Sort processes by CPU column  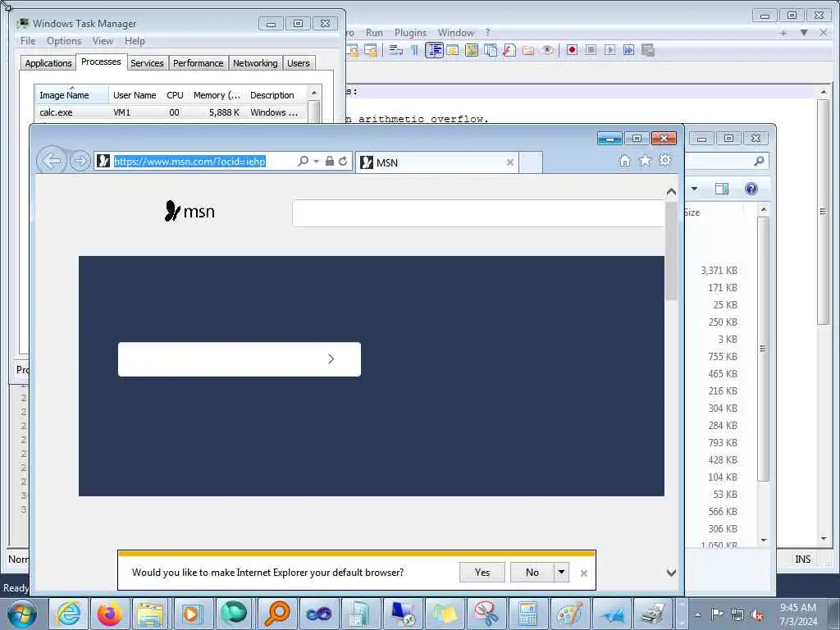(175, 95)
